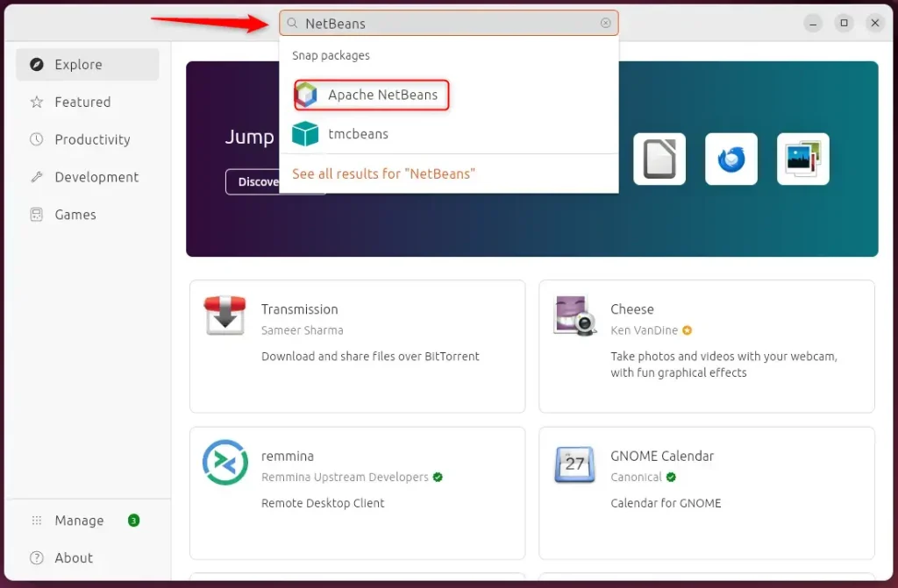Click the Manage grid icon
The width and height of the screenshot is (898, 588).
[37, 521]
